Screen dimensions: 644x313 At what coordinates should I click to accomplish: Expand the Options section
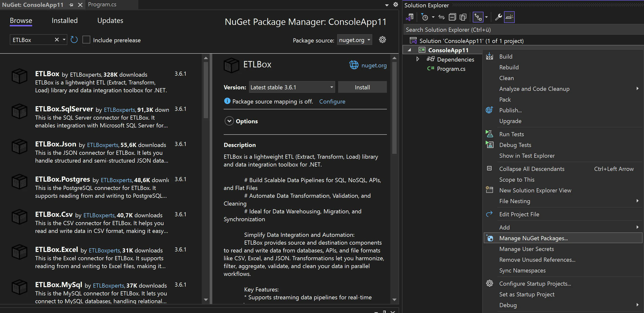click(x=229, y=121)
